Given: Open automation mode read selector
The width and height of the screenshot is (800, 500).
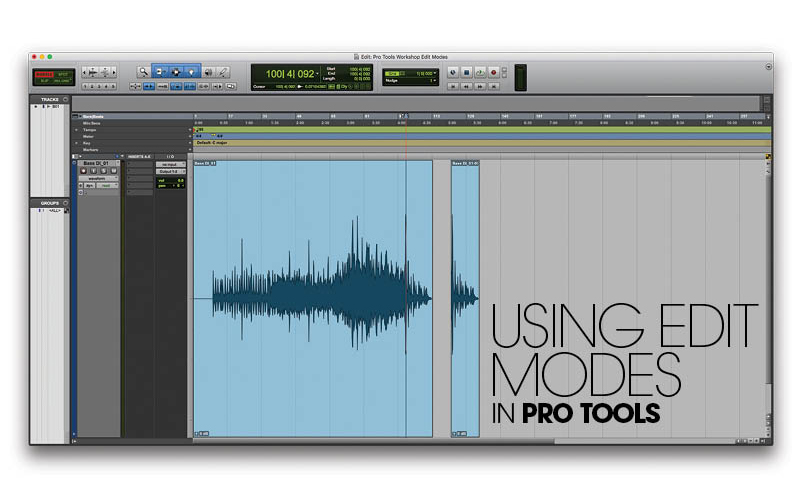Looking at the screenshot, I should [108, 186].
